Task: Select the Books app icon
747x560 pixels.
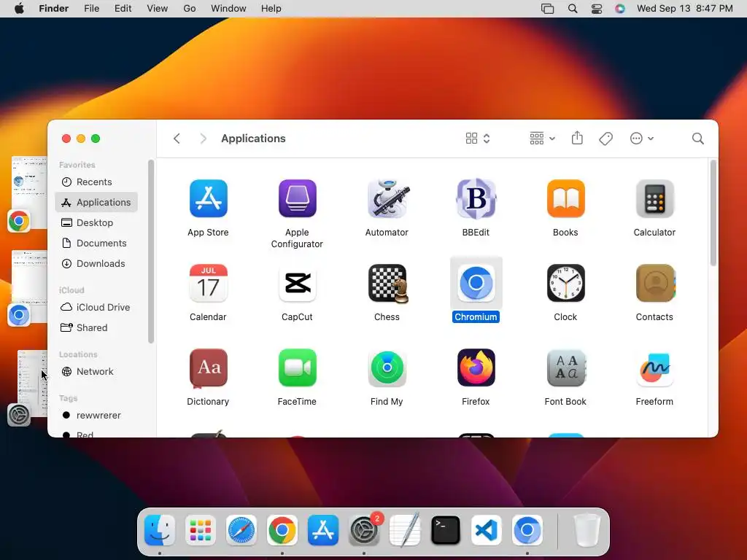Action: click(565, 198)
